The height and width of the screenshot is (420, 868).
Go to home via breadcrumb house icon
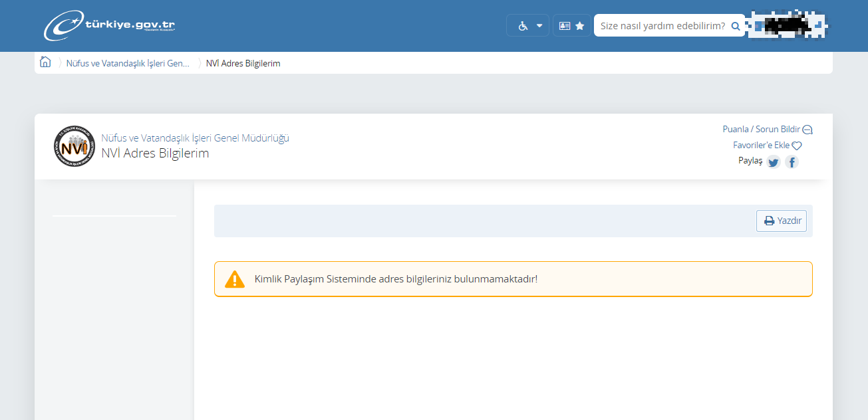tap(45, 62)
